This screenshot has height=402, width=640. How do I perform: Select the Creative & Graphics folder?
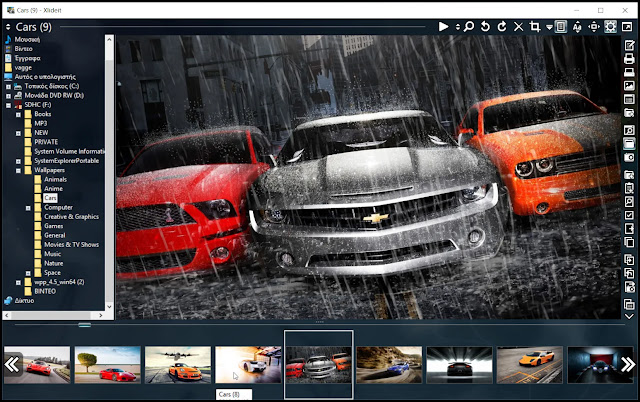(x=71, y=217)
